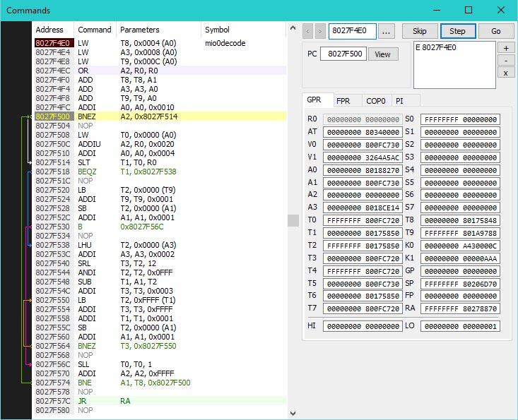The height and width of the screenshot is (420, 518).
Task: Edit the SP register value 80206D70
Action: (460, 284)
